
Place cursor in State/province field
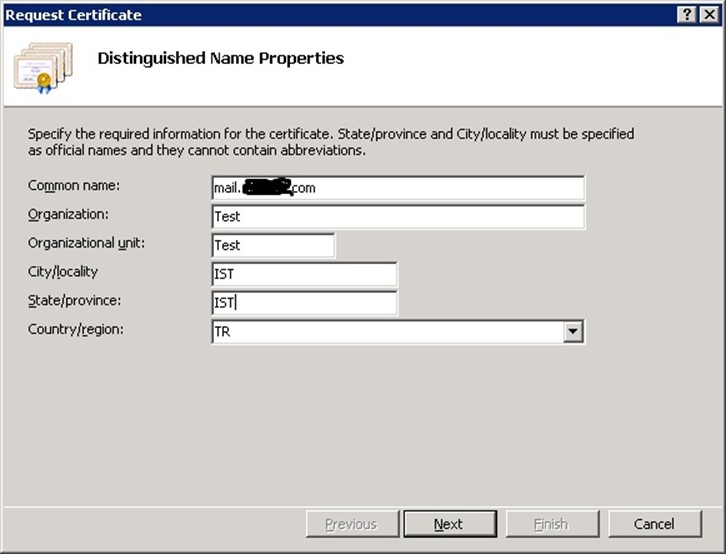coord(304,303)
